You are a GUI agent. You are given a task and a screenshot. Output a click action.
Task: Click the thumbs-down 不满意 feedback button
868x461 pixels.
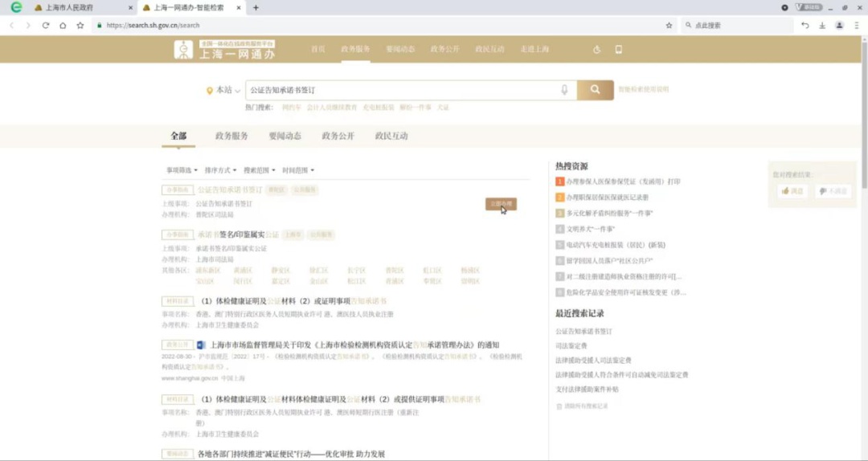tap(833, 191)
